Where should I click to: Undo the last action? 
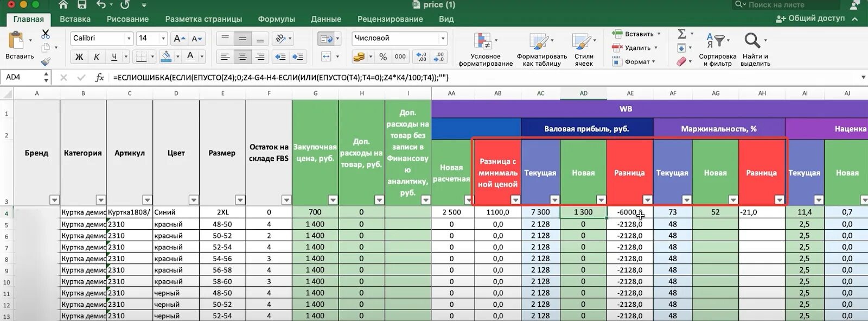point(101,5)
